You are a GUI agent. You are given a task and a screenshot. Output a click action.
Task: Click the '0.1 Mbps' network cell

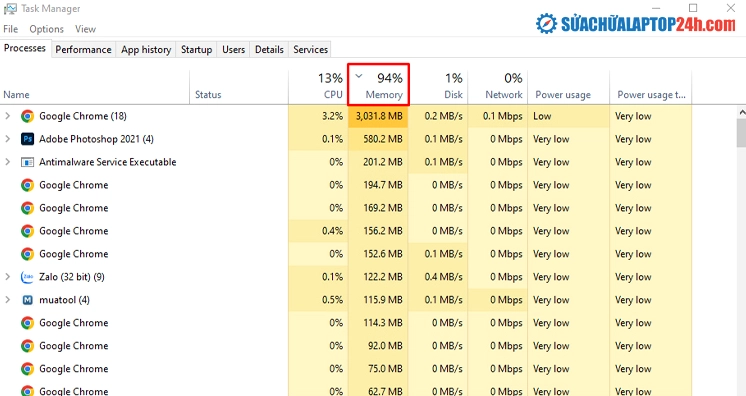click(498, 116)
